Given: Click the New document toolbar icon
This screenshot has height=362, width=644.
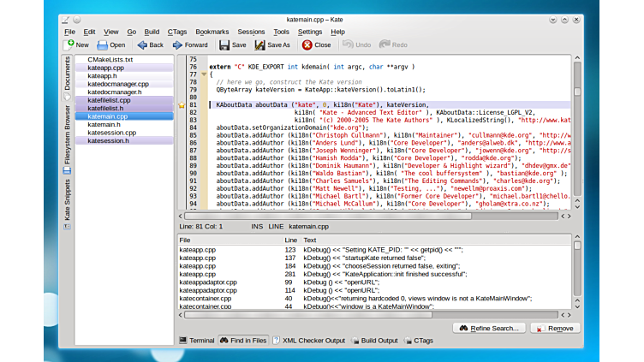Looking at the screenshot, I should point(68,45).
